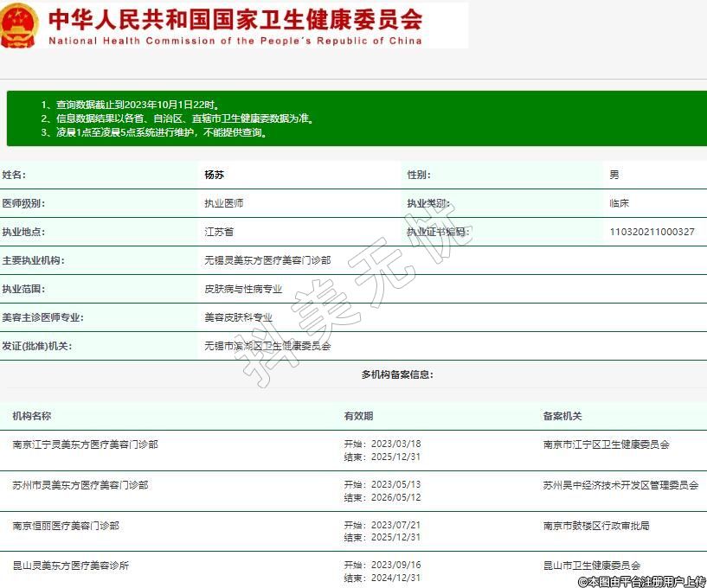Image resolution: width=707 pixels, height=588 pixels.
Task: Click the 美容皮肤科专业 specialty value
Action: click(x=238, y=317)
